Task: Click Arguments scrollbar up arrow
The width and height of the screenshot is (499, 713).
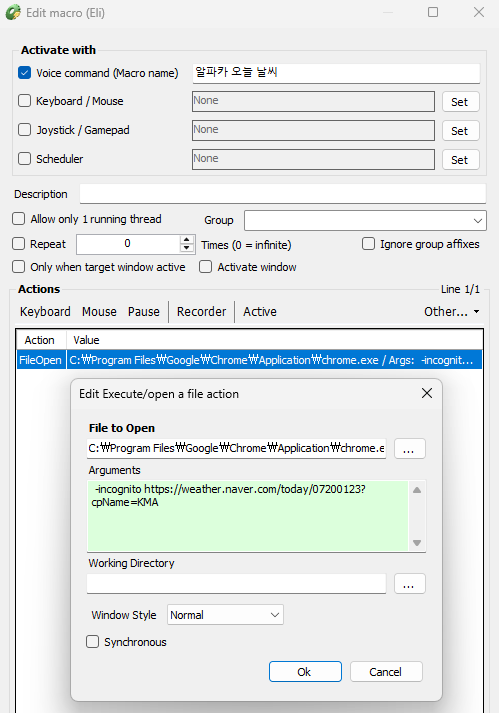Action: point(417,490)
